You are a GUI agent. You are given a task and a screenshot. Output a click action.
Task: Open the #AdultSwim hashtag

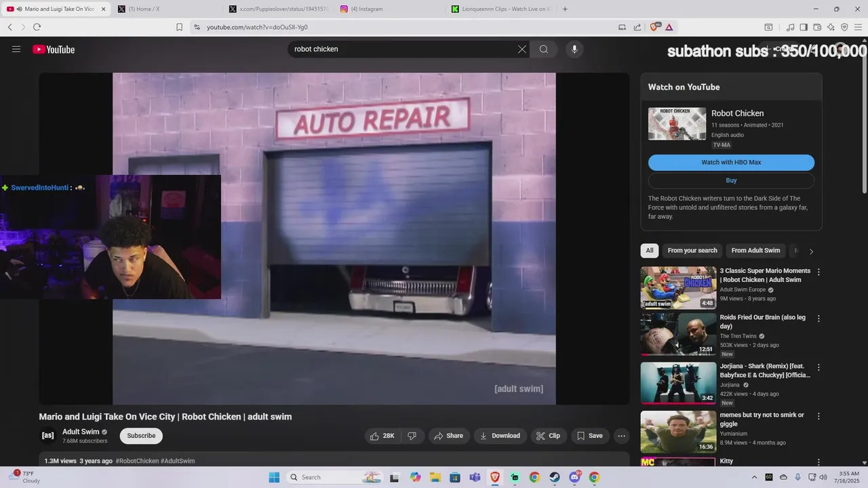178,461
